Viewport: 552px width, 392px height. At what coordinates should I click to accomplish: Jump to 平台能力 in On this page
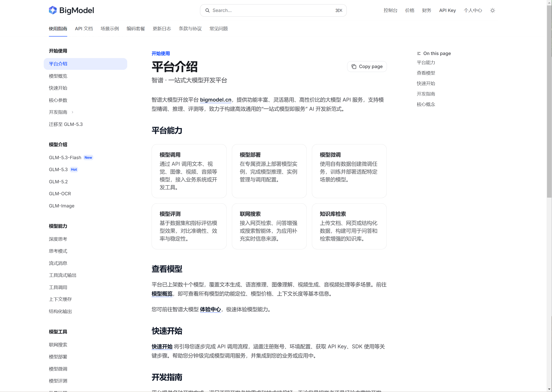[x=426, y=63]
